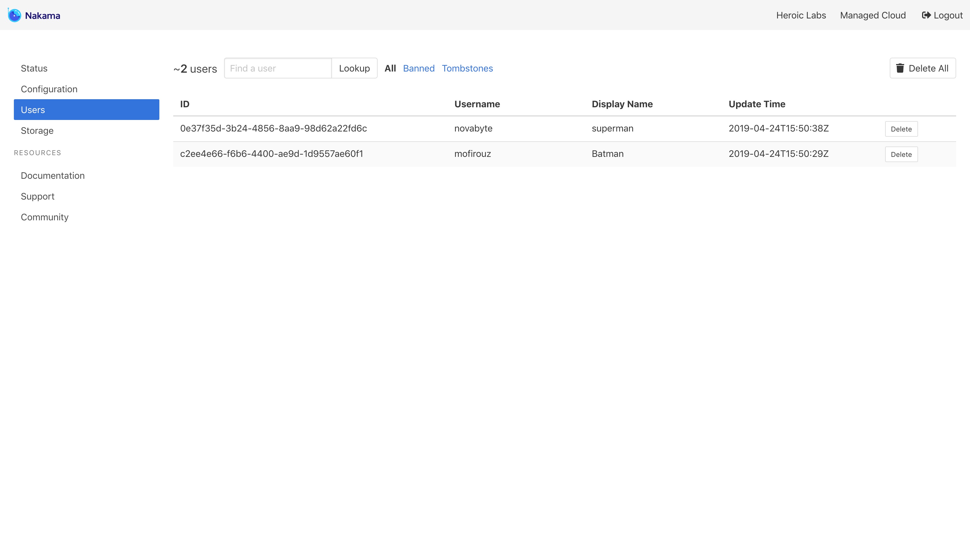Select Users in the sidebar
Screen dimensions: 970x560
point(86,110)
